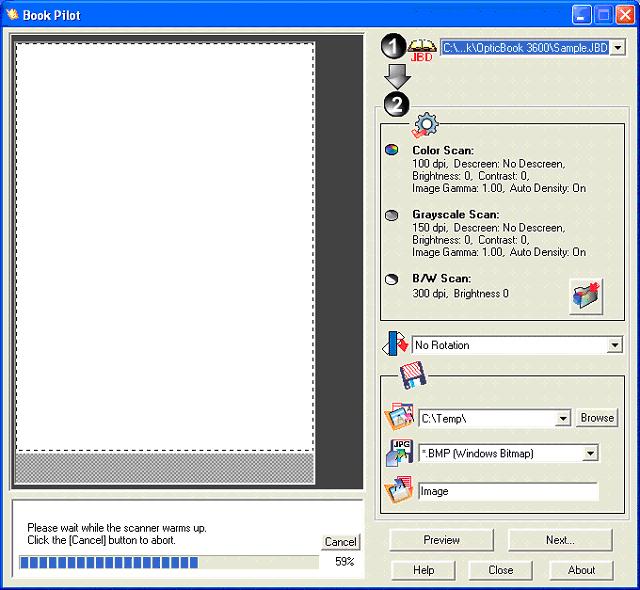The height and width of the screenshot is (590, 640).
Task: Click the scan settings gear icon
Action: point(425,125)
